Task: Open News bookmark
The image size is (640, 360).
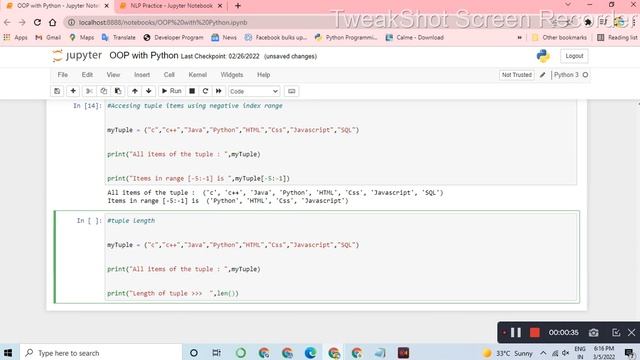Action: click(x=224, y=37)
